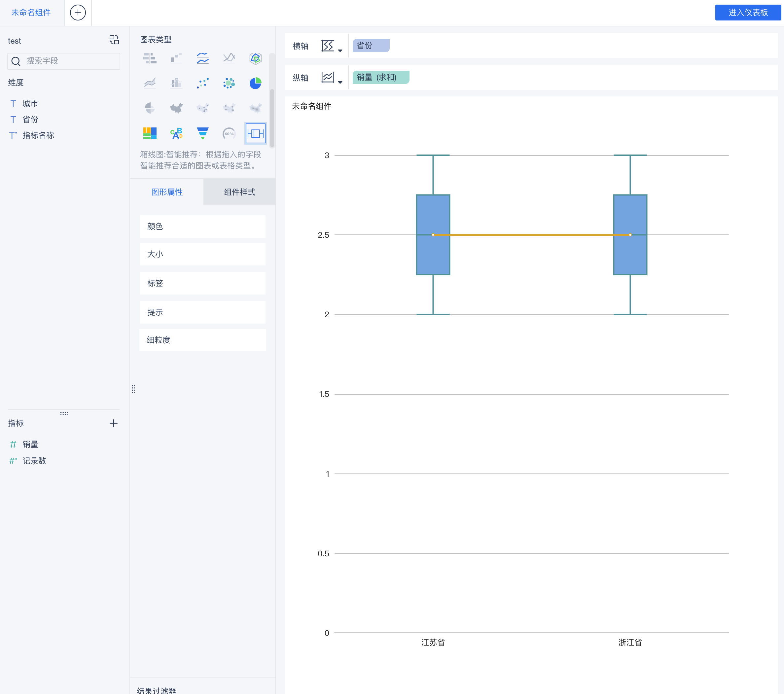Select the funnel chart icon
Image resolution: width=784 pixels, height=694 pixels.
(202, 133)
